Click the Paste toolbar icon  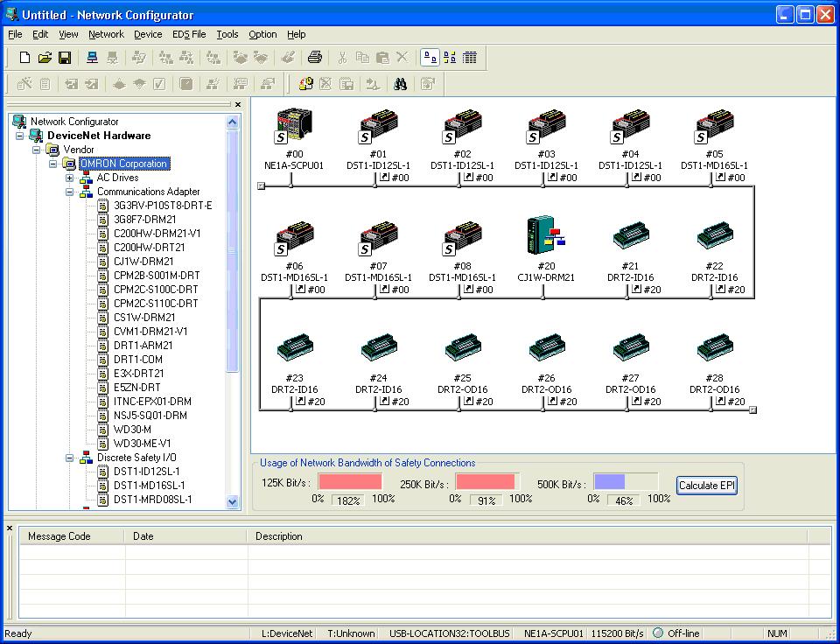[382, 58]
